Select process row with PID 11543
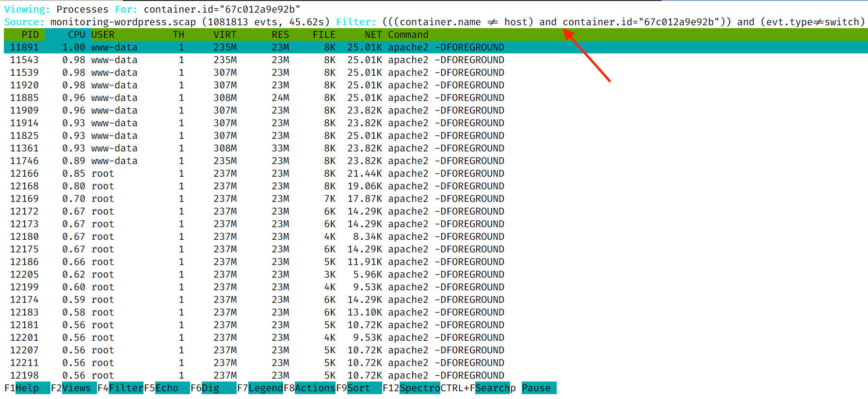The height and width of the screenshot is (399, 868). (x=436, y=60)
